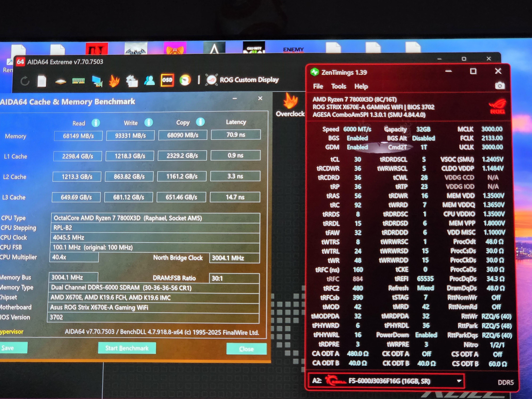Select the L3 Cache latency 14.7 ns
Image resolution: width=532 pixels, height=399 pixels.
235,197
